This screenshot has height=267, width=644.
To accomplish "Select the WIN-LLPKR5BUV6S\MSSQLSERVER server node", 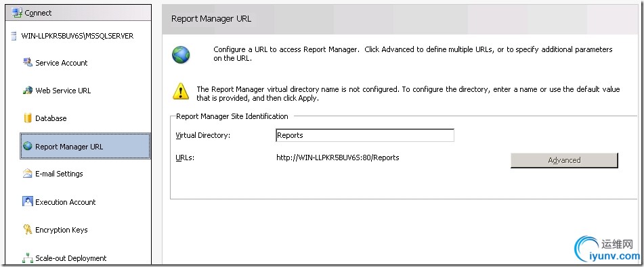I will coord(78,36).
